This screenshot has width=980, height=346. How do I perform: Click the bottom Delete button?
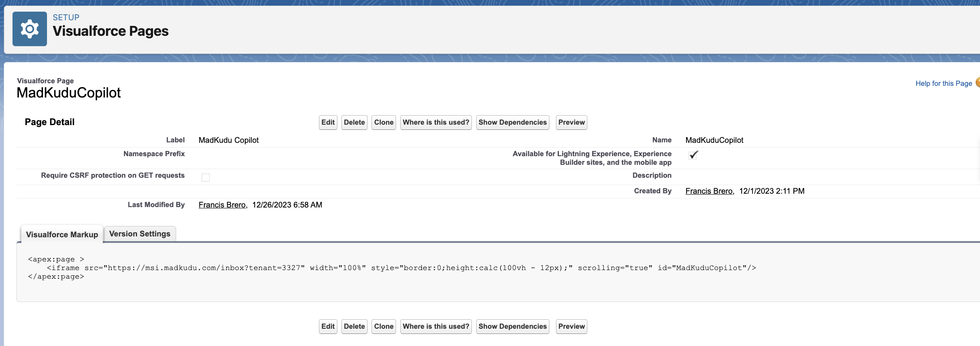coord(354,327)
